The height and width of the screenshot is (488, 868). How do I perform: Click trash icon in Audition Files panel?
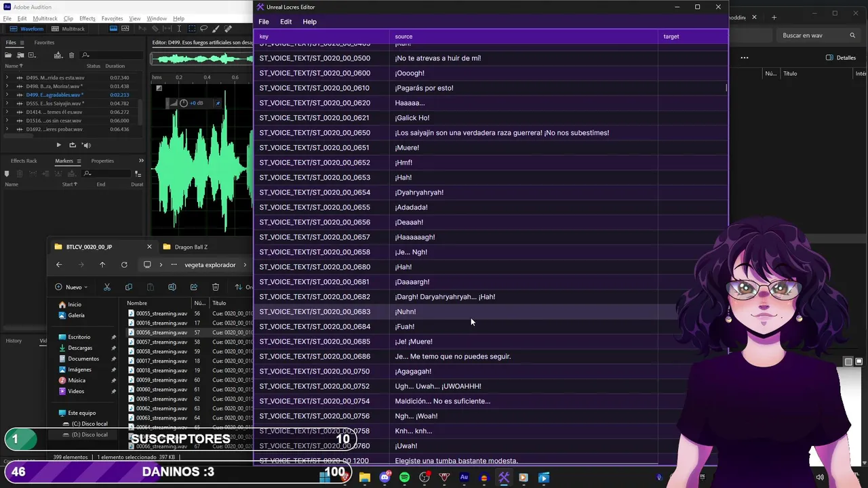point(71,55)
